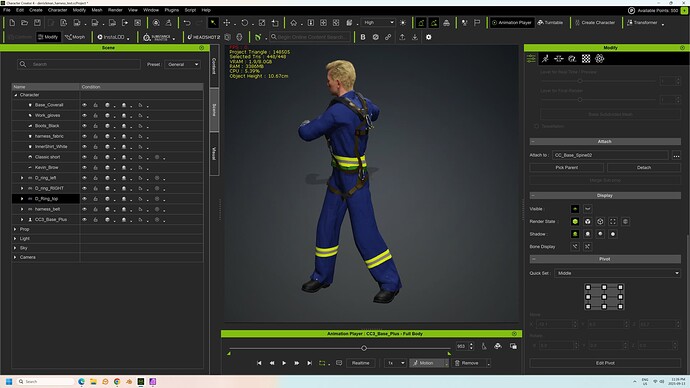Open a project via the folder icon
This screenshot has height=388, width=690.
click(x=25, y=22)
